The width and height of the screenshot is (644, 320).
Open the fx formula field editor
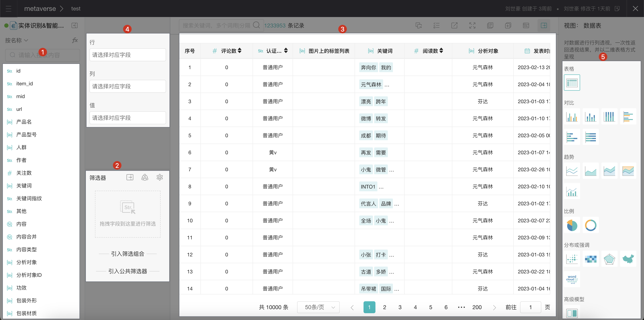[75, 40]
